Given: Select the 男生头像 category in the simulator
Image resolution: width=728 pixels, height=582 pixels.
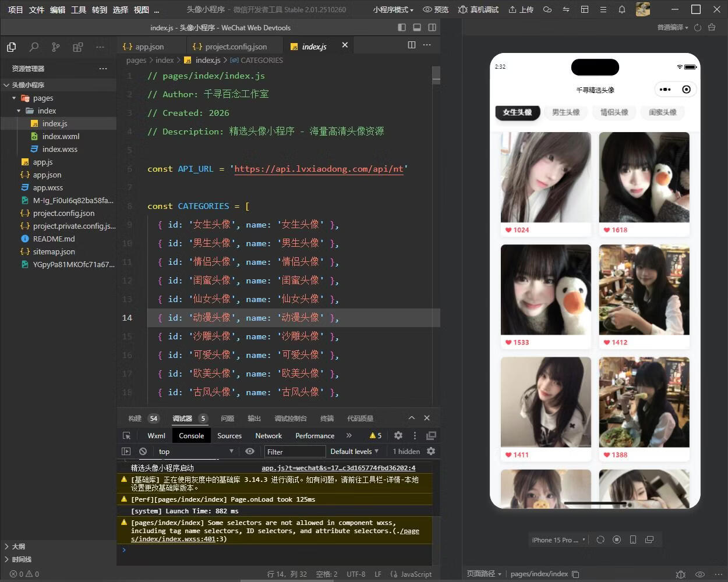Looking at the screenshot, I should 566,112.
